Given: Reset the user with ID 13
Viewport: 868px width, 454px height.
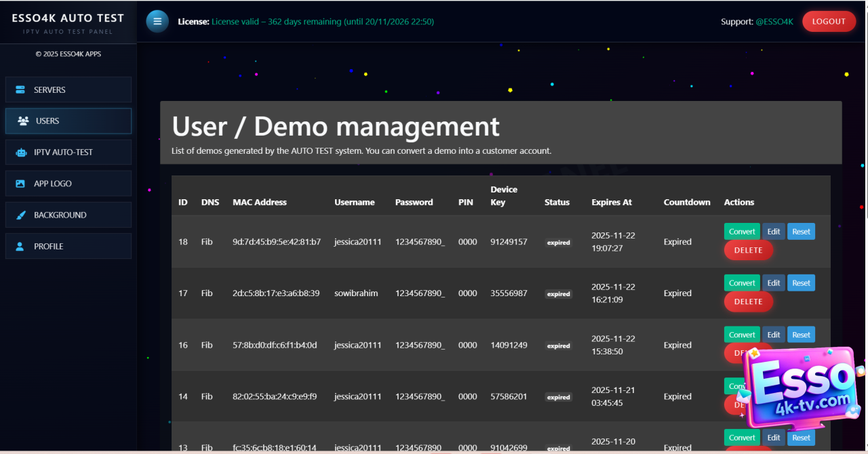Looking at the screenshot, I should point(801,438).
